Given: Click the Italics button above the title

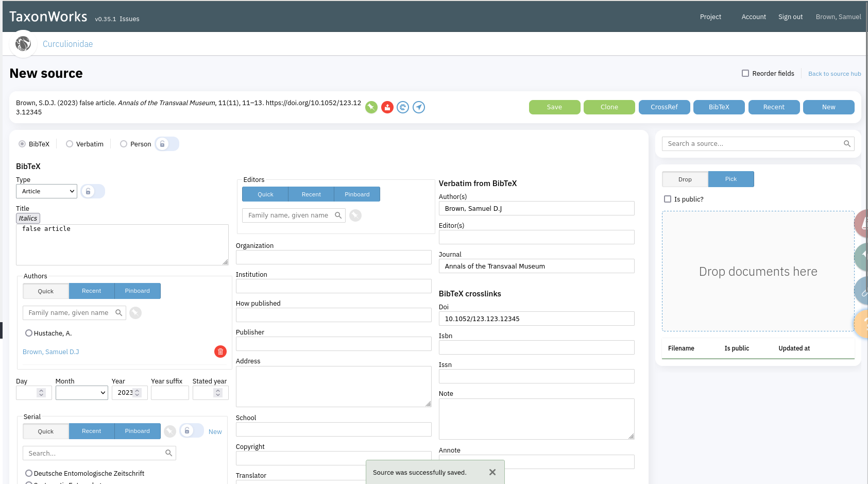Looking at the screenshot, I should tap(28, 219).
